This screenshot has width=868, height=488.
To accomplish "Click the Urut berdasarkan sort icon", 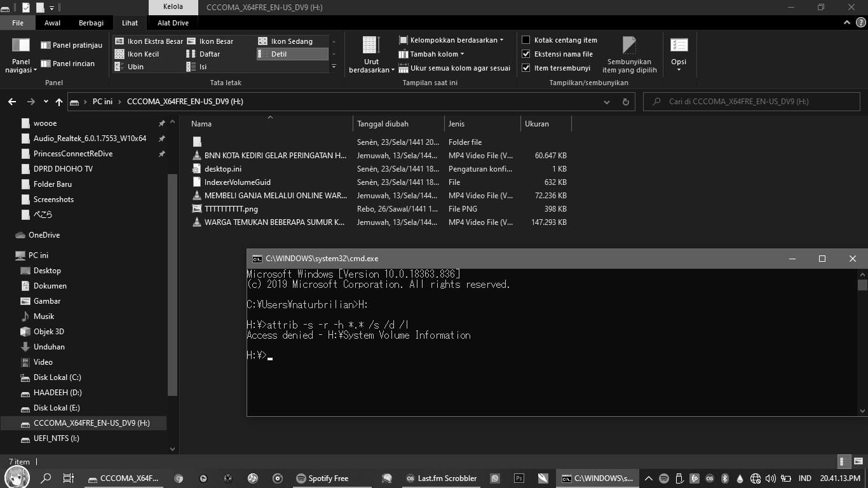I will [x=371, y=55].
